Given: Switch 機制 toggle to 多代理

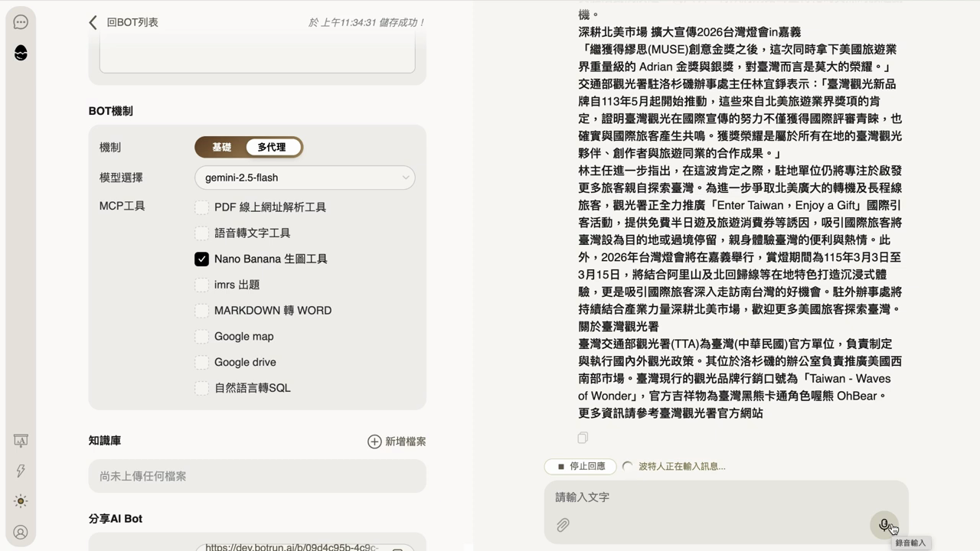Looking at the screenshot, I should coord(272,147).
